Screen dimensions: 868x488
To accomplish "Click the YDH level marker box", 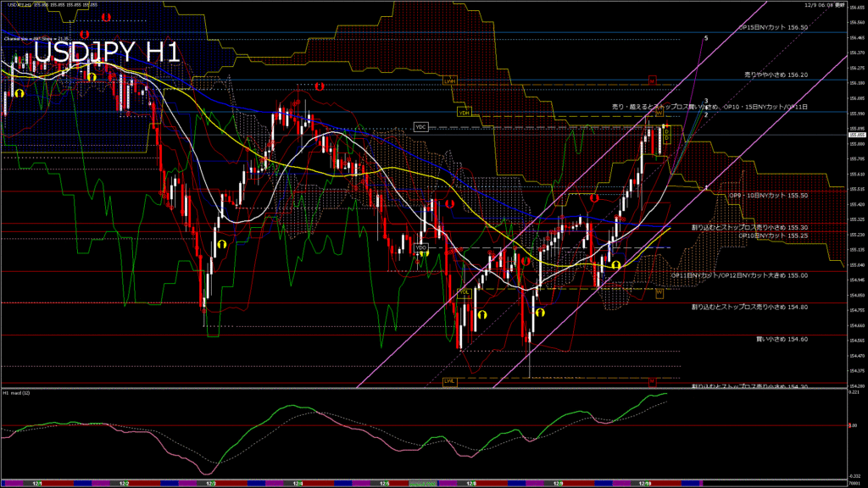I will pyautogui.click(x=464, y=112).
